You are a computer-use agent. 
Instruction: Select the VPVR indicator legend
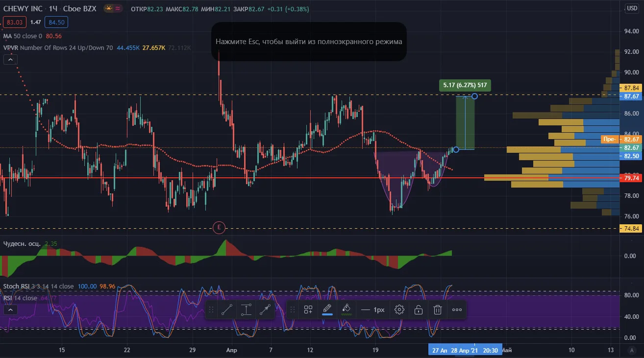click(58, 48)
